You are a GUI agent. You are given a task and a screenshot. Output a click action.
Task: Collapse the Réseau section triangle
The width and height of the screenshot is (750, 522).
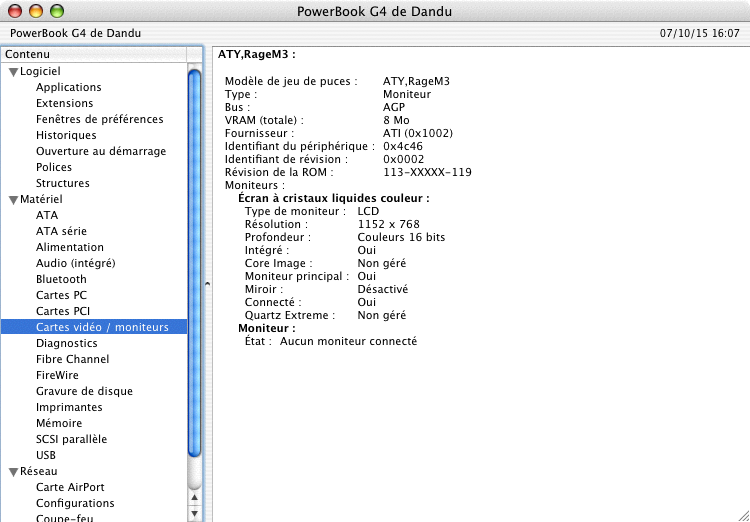click(13, 472)
